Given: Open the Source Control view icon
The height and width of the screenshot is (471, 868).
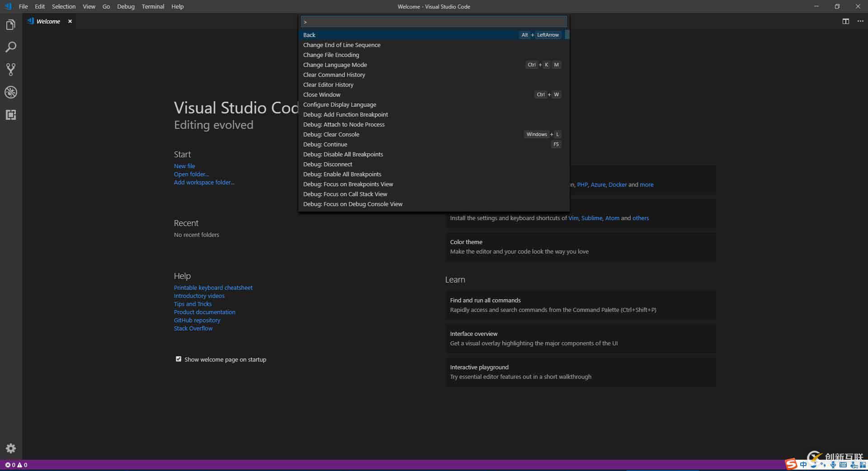Looking at the screenshot, I should pos(11,70).
